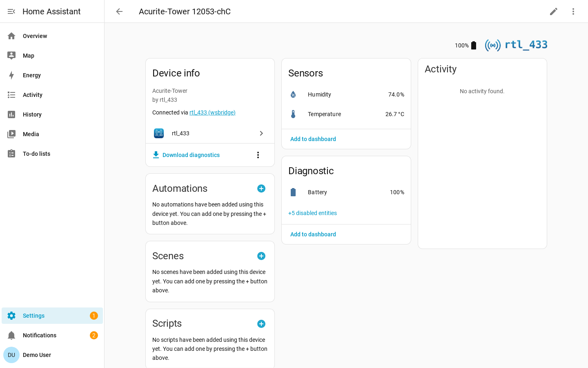Viewport: 588px width, 368px height.
Task: Go to Activity in the sidebar
Action: (52, 95)
